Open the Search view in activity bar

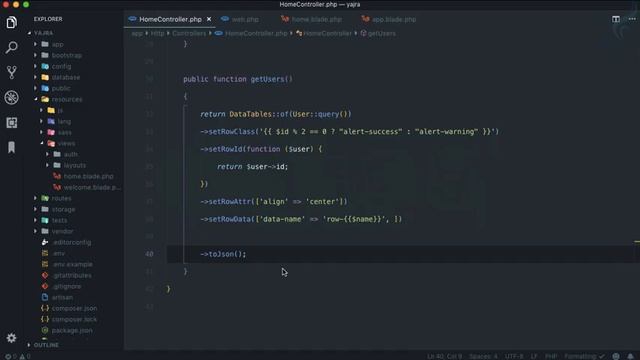[x=11, y=47]
